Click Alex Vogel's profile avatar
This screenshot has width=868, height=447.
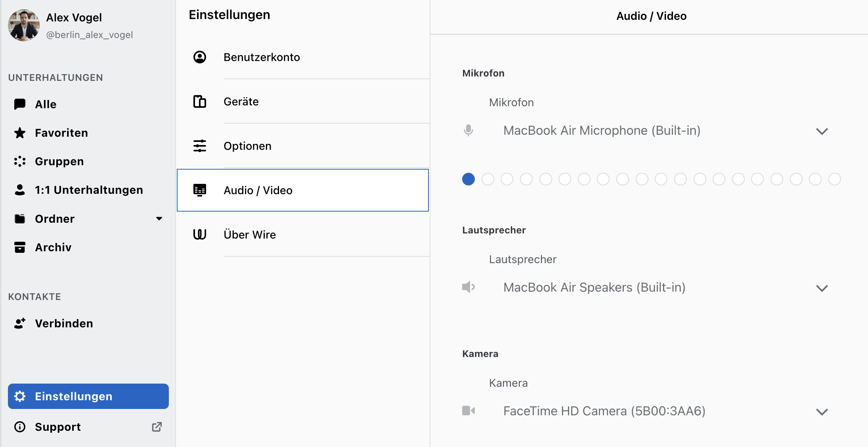tap(24, 25)
